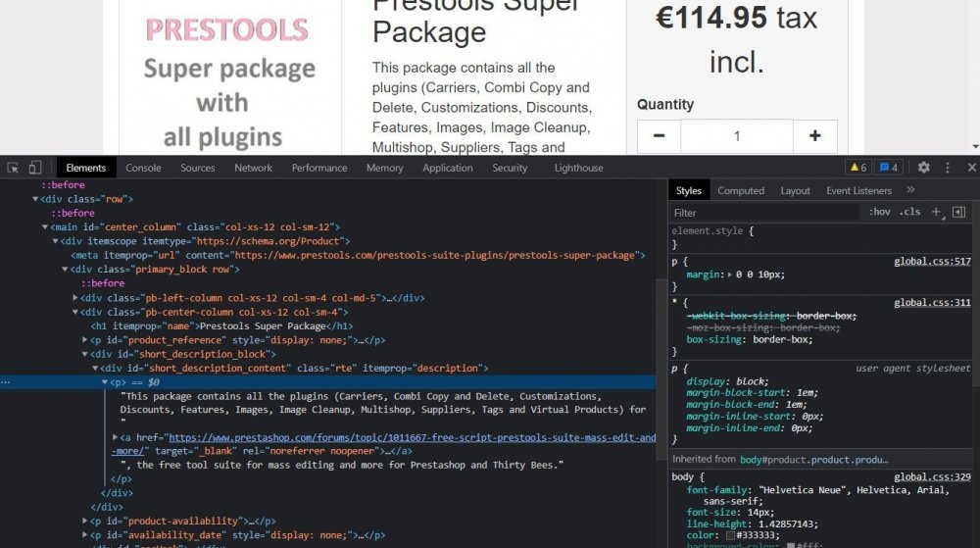This screenshot has height=548, width=980.
Task: Open the global.css:311 source link
Action: coord(932,303)
